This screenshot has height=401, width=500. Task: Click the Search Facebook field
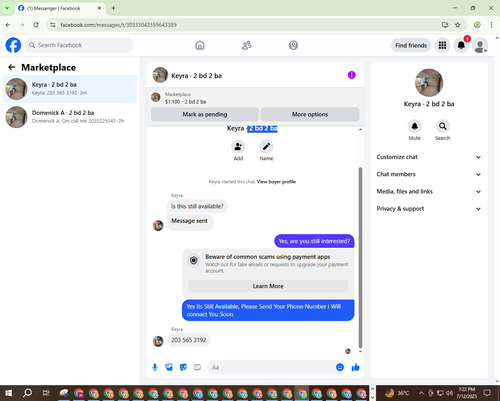(x=79, y=45)
